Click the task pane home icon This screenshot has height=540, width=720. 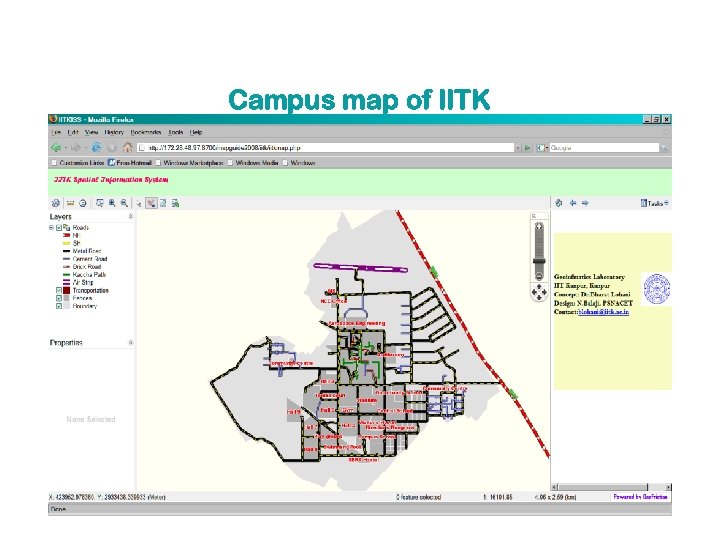(x=559, y=203)
